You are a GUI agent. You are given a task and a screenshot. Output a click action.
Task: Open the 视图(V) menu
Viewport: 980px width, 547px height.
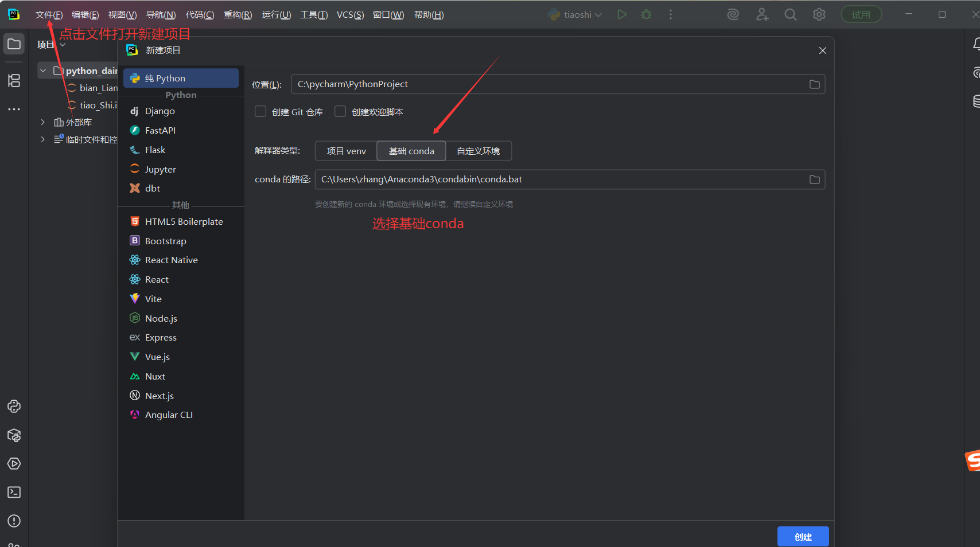point(122,15)
